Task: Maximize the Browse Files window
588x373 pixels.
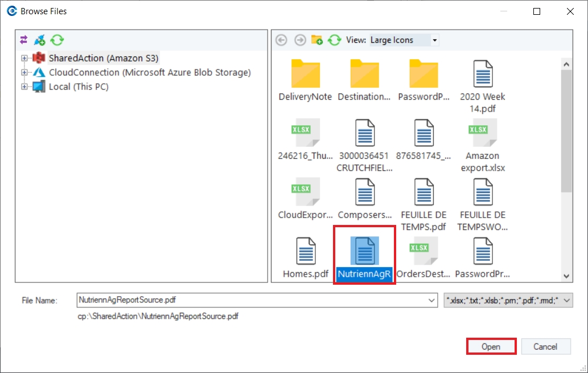Action: [x=537, y=11]
